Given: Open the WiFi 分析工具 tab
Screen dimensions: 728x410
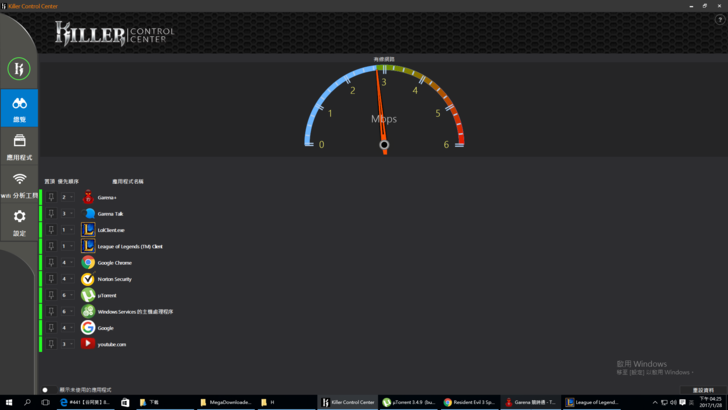Looking at the screenshot, I should [19, 185].
